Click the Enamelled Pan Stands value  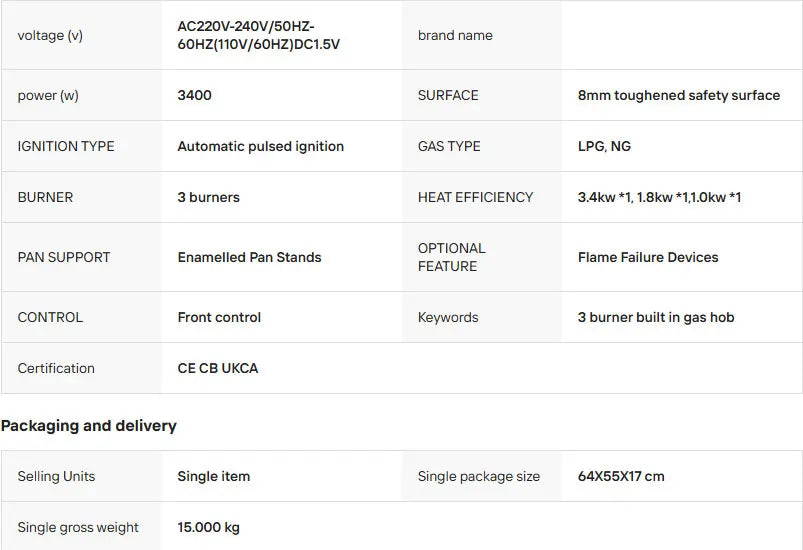[249, 257]
